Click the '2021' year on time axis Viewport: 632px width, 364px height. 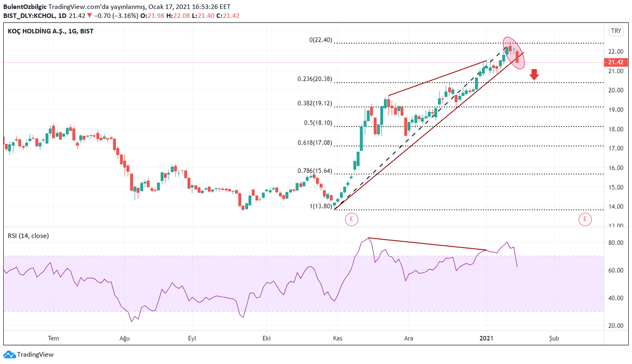coord(486,338)
